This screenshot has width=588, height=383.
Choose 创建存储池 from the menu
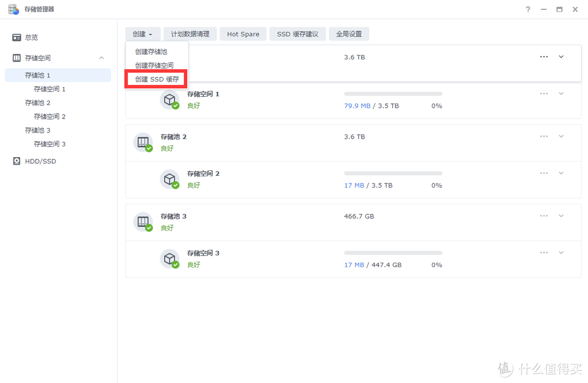151,52
